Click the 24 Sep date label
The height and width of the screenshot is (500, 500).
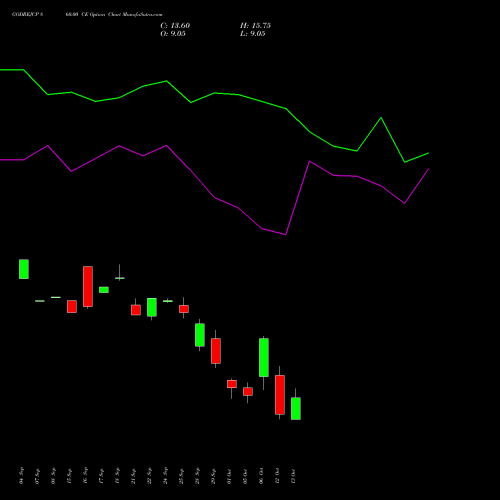[165, 476]
